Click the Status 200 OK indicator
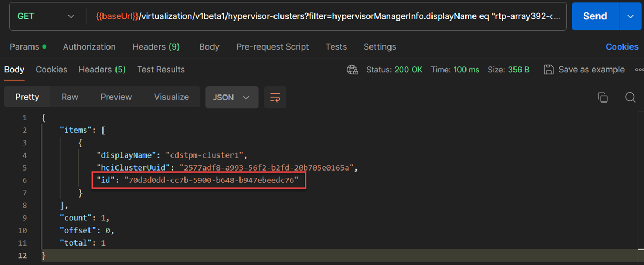Image resolution: width=644 pixels, height=265 pixels. (x=394, y=70)
